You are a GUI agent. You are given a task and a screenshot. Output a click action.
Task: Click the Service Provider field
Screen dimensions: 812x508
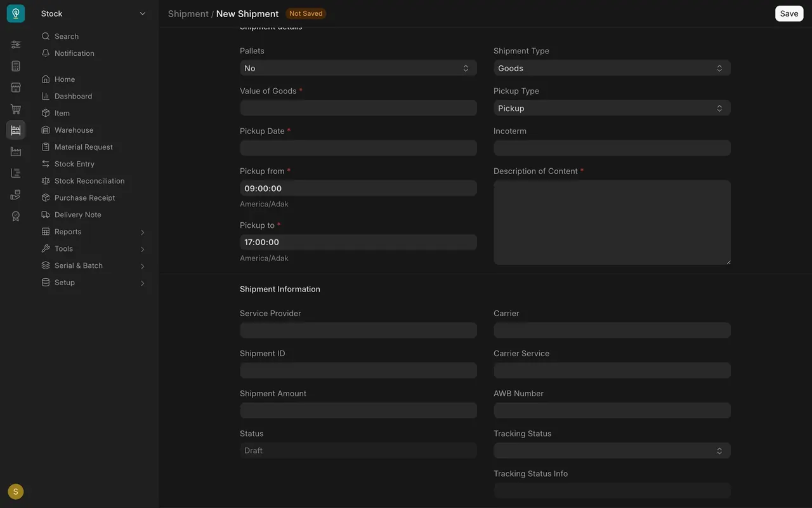[358, 330]
